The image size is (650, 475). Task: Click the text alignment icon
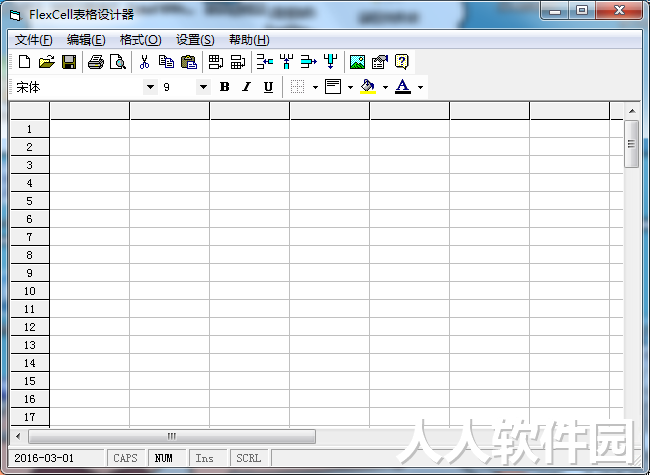point(333,87)
